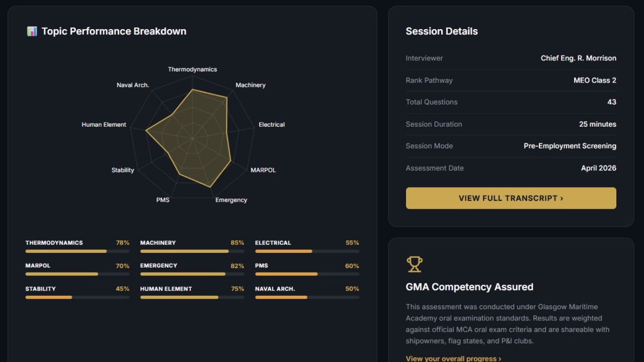644x362 pixels.
Task: Select the MARPOL label on radar chart
Action: point(263,170)
